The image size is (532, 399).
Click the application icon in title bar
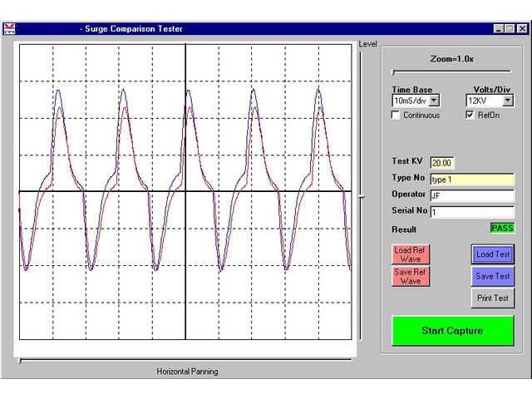pos(9,29)
